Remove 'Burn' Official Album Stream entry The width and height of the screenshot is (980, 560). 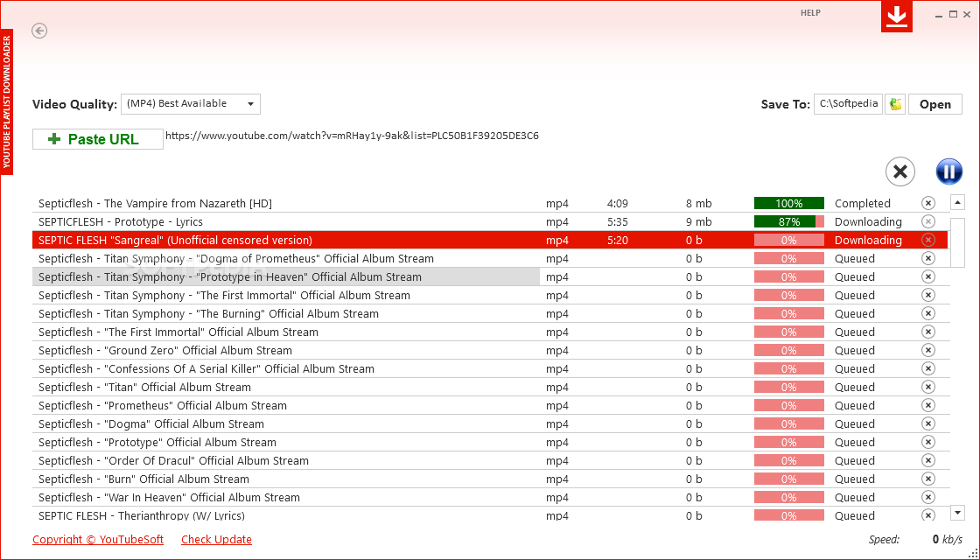click(x=928, y=479)
